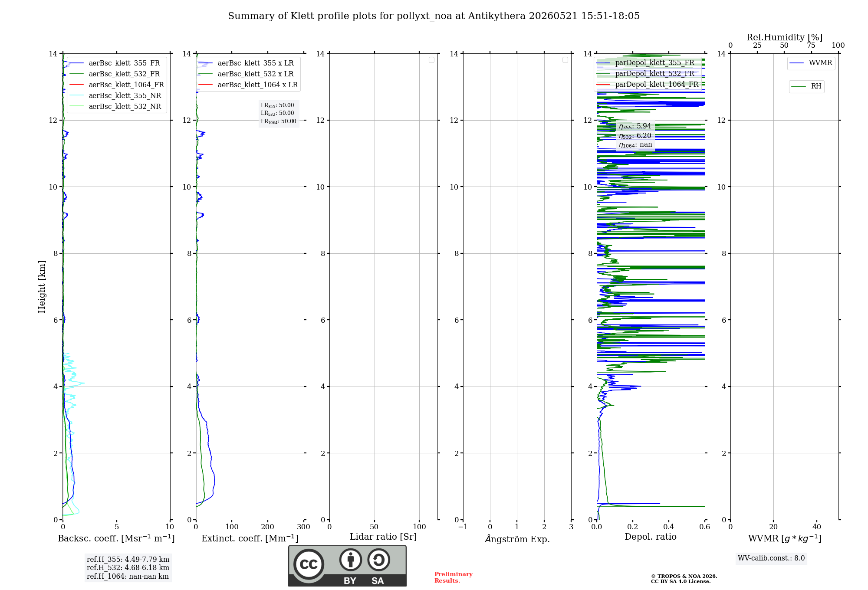Viewport: 868px width, 590px height.
Task: Click the η532: 6.20 annotation
Action: coord(635,136)
